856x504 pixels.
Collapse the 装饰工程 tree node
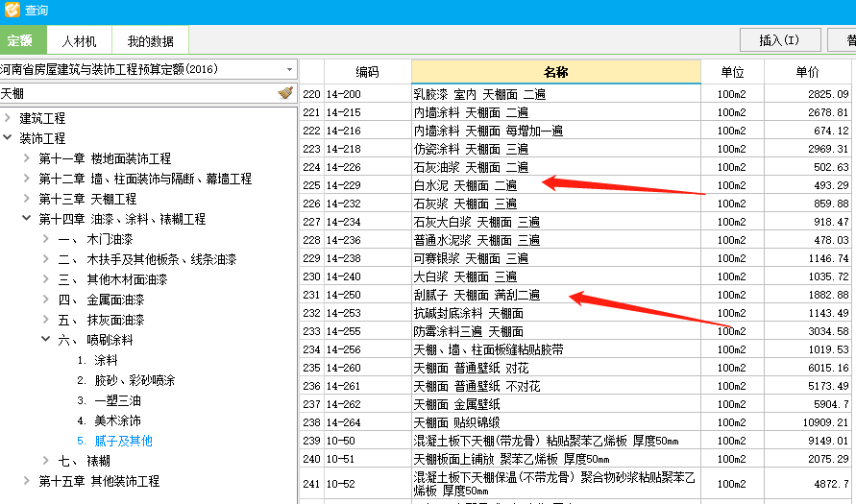[x=7, y=138]
